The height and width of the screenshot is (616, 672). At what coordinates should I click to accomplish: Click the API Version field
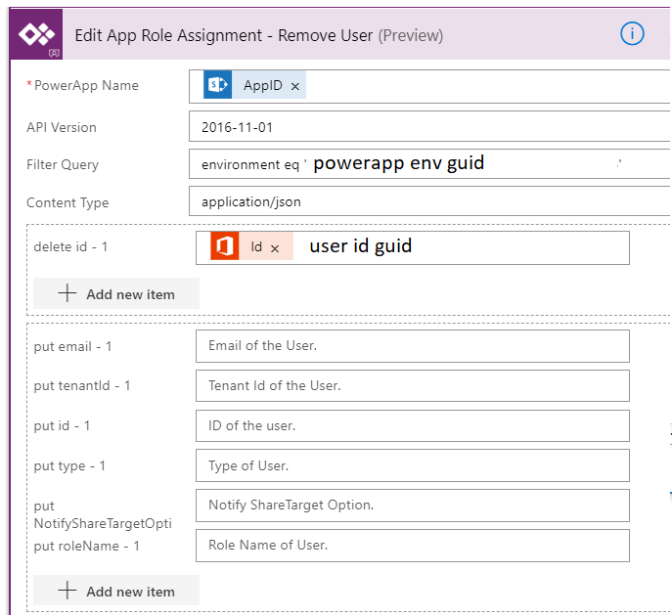tap(430, 127)
